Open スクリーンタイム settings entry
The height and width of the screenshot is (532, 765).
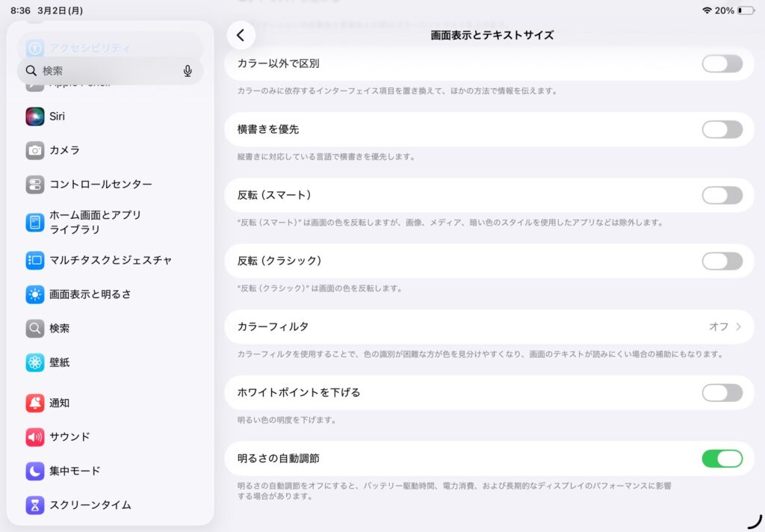(90, 505)
